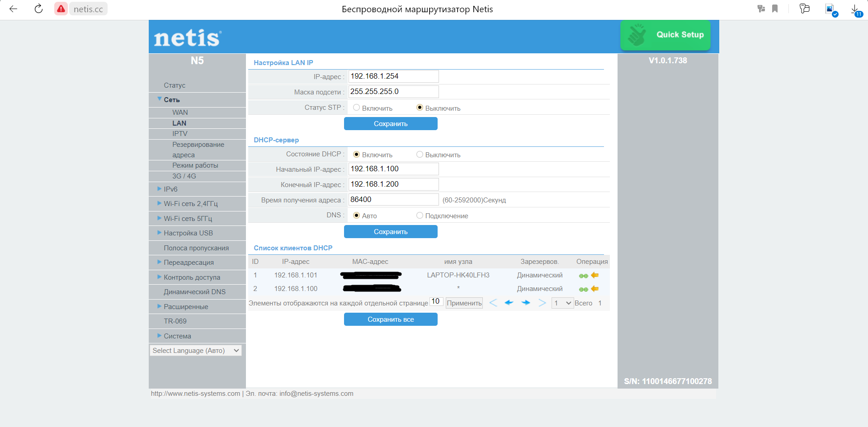Open Полоса пропускания menu item
Screen dimensions: 868x427
pos(196,248)
